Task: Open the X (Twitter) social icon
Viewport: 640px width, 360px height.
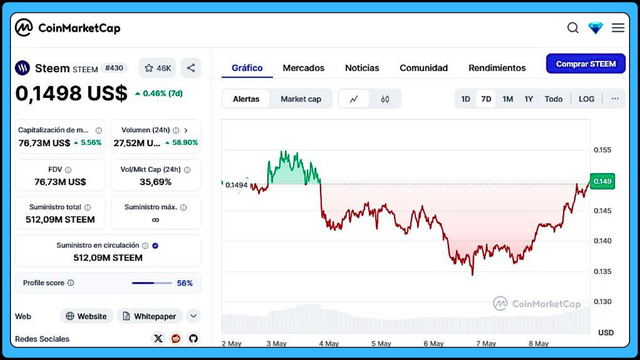Action: click(x=158, y=338)
